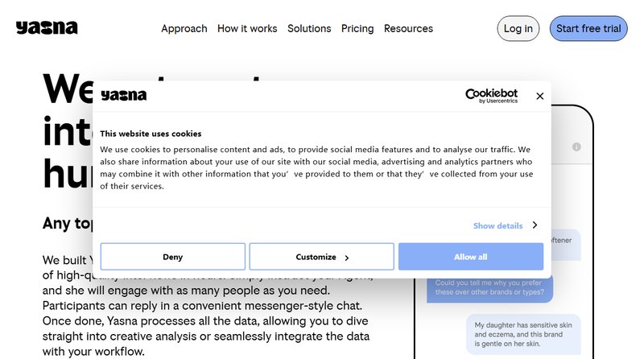
Task: Deny cookies using the Deny button
Action: (x=172, y=257)
